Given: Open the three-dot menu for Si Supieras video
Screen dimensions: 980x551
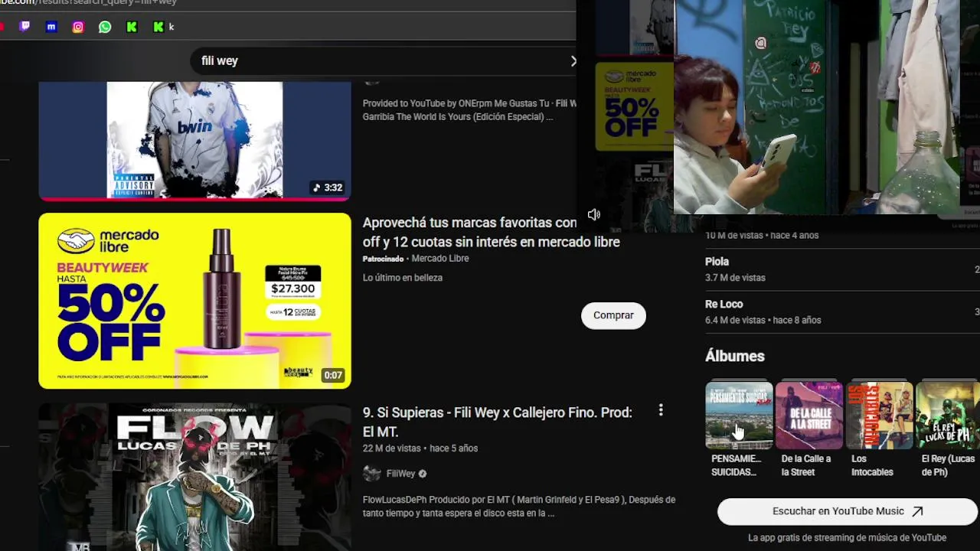Looking at the screenshot, I should click(661, 411).
